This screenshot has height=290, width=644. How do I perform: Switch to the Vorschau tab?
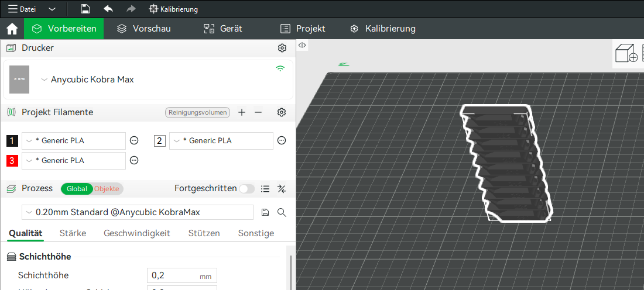point(143,29)
